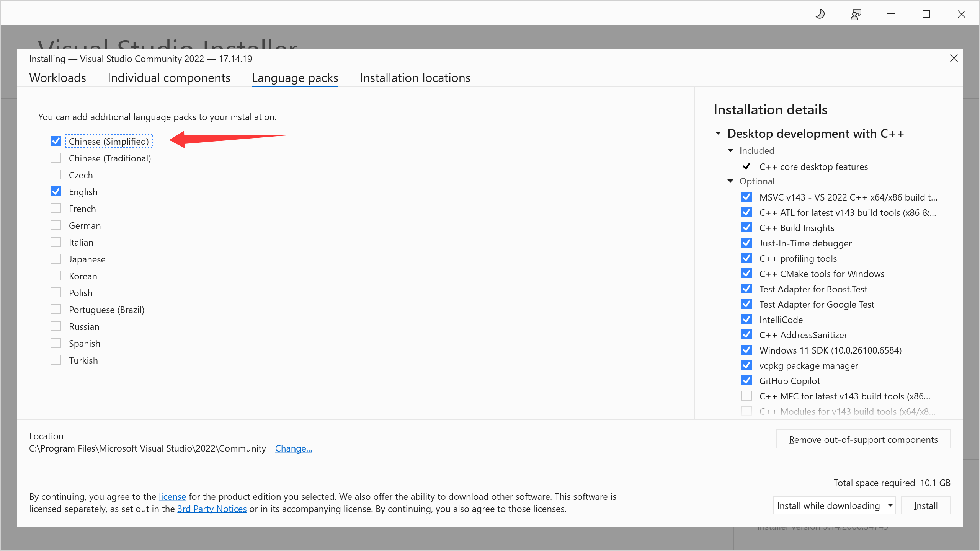Tick the C++ MFC build tools option
Image resolution: width=980 pixels, height=551 pixels.
click(746, 396)
